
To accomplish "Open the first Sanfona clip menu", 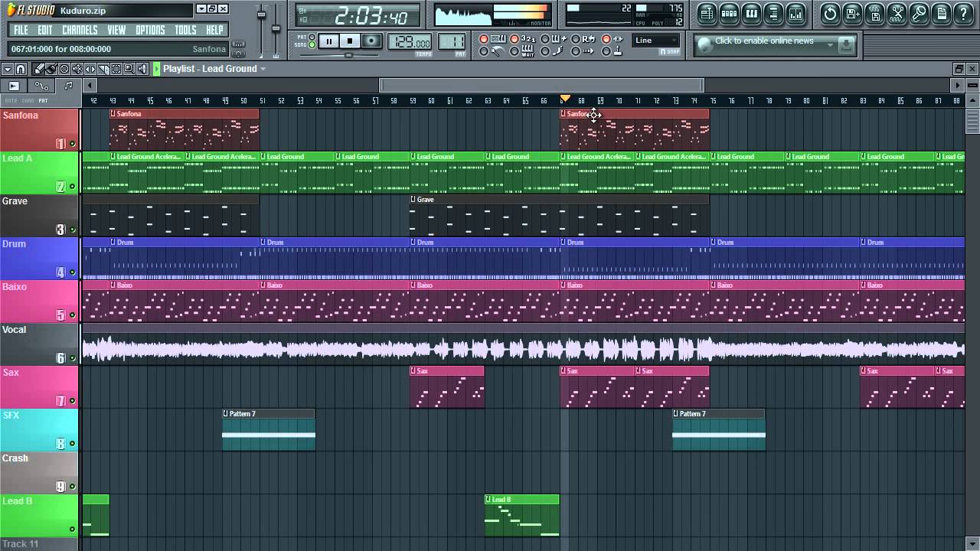I will 113,113.
